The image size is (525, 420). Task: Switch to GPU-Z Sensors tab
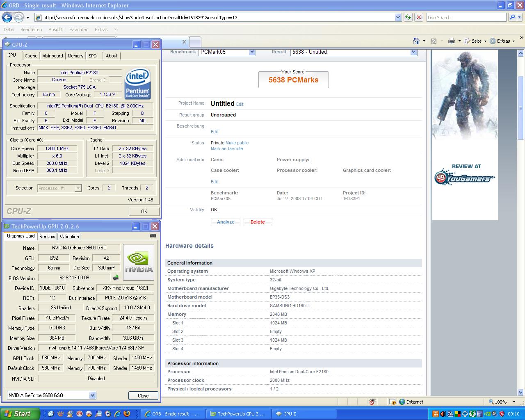pyautogui.click(x=47, y=237)
